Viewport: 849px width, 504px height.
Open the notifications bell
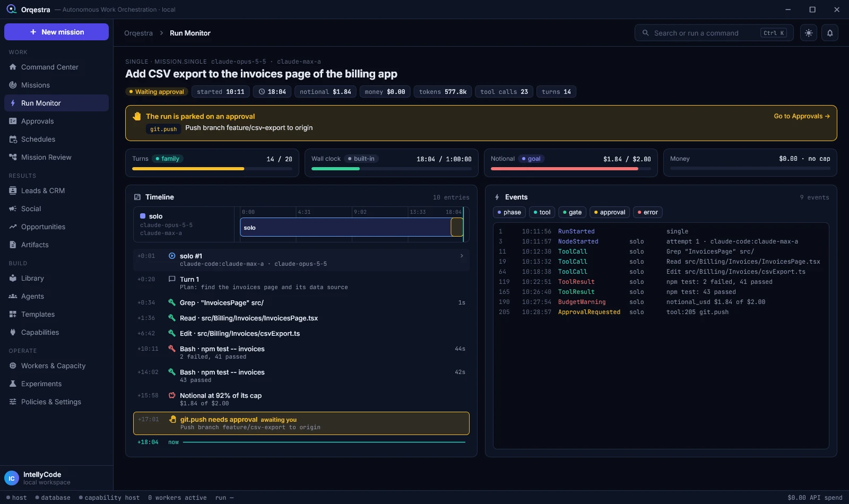click(830, 33)
